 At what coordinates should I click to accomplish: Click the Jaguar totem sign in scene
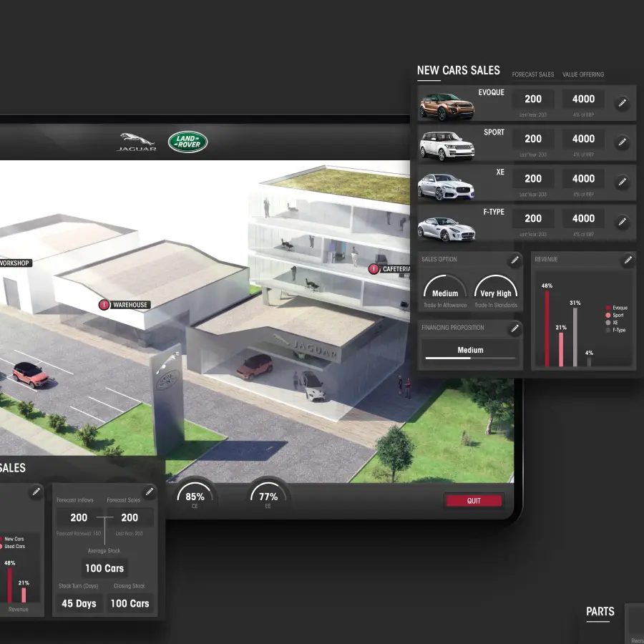tap(167, 401)
